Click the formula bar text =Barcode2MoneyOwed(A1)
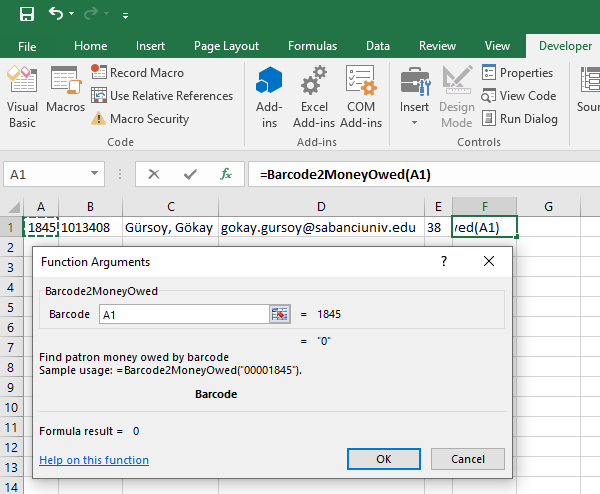This screenshot has height=494, width=600. pyautogui.click(x=345, y=174)
